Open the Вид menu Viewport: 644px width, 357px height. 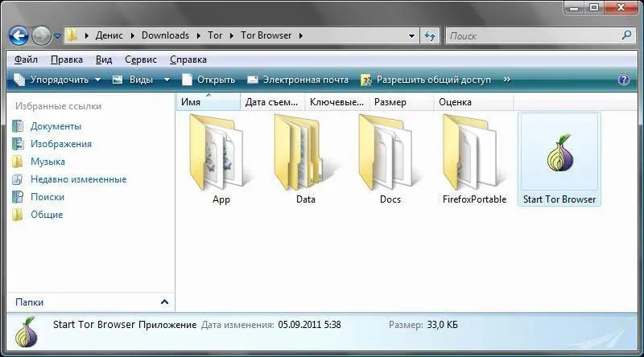104,59
